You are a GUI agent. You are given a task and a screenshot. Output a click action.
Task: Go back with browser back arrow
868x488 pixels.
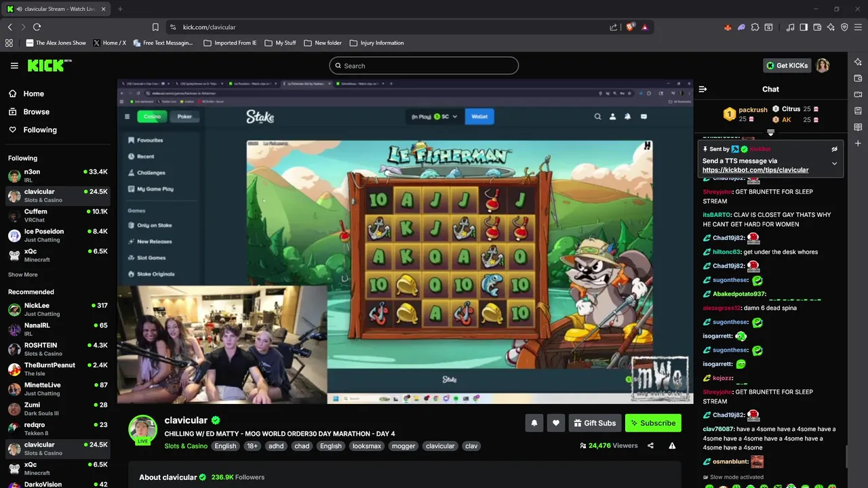tap(9, 27)
